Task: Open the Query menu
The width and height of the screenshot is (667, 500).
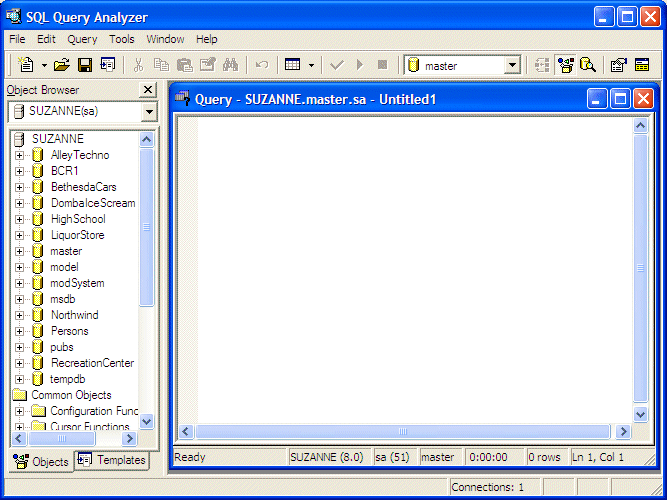Action: tap(82, 39)
